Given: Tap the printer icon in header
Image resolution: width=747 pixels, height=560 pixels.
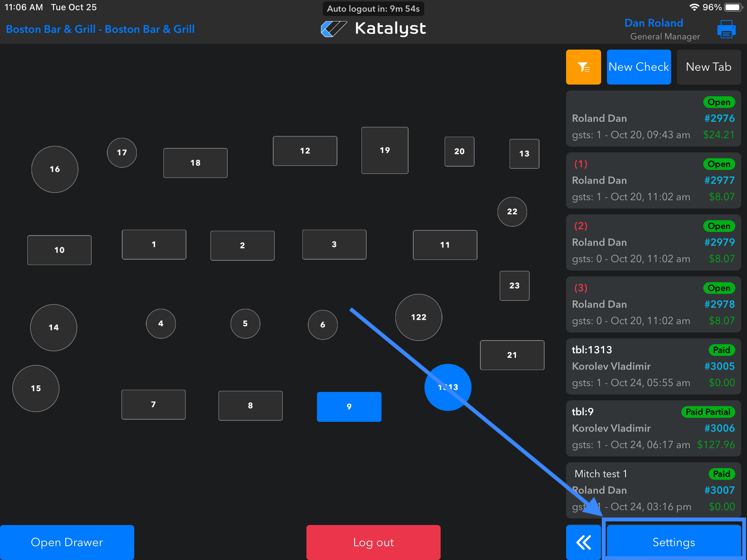Looking at the screenshot, I should [x=726, y=30].
